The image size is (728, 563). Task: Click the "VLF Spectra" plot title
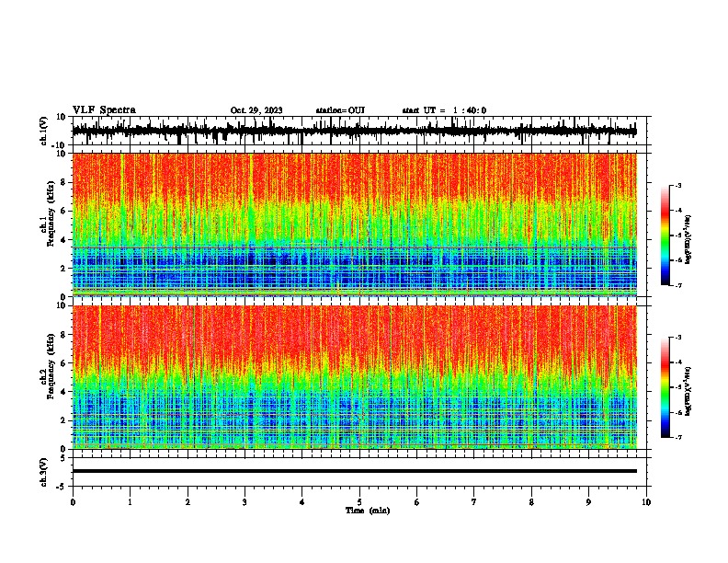click(x=104, y=109)
